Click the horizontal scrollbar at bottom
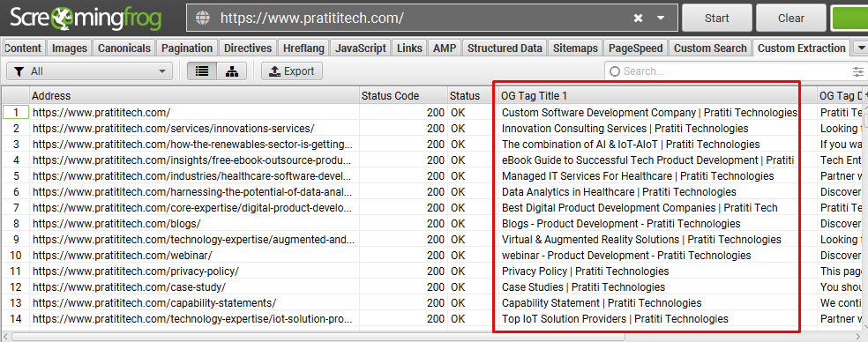Screen dimensions: 868x342 coord(318,337)
